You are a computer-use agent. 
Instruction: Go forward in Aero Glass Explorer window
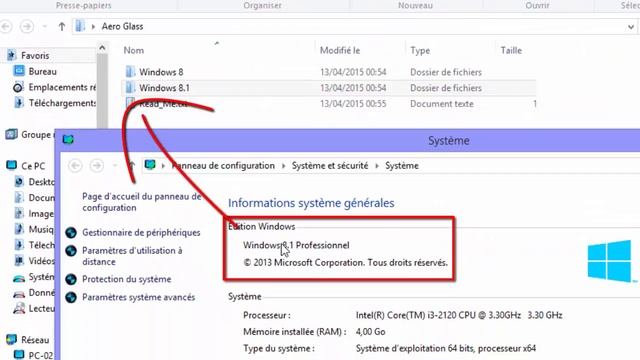tap(27, 27)
